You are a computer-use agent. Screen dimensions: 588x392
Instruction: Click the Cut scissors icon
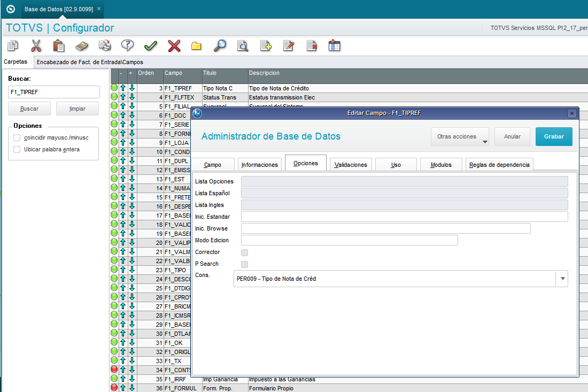36,46
